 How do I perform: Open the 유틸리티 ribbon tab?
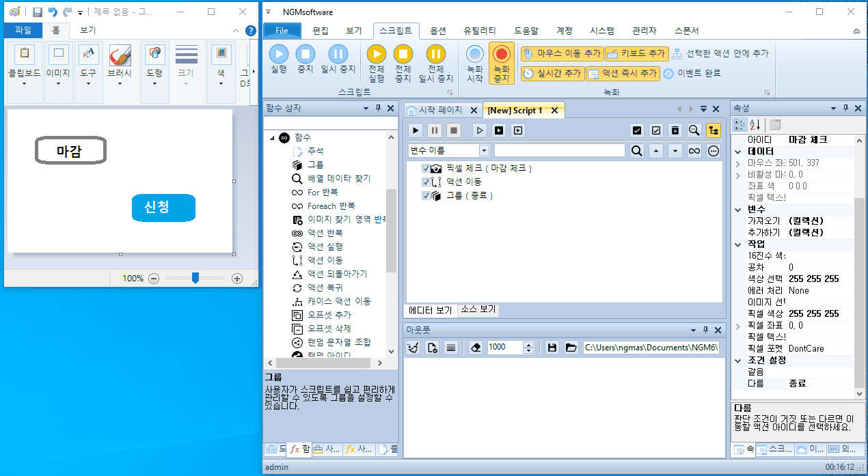480,31
